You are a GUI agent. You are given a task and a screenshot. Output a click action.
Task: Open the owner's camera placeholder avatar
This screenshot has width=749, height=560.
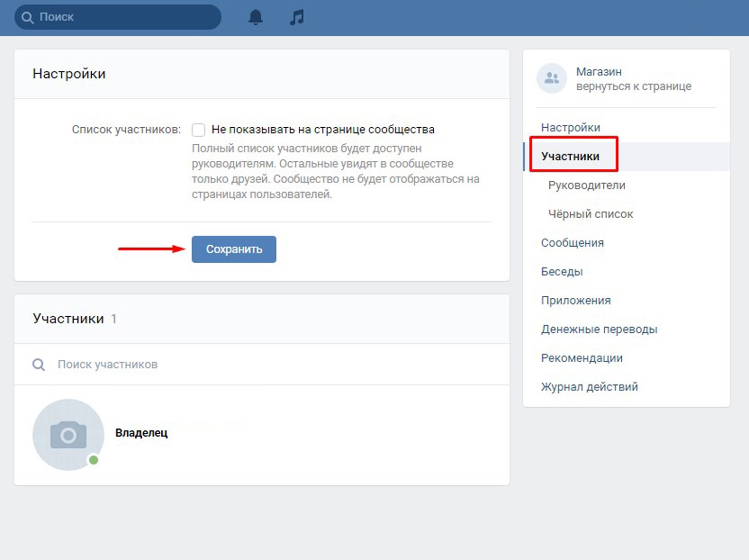point(68,435)
